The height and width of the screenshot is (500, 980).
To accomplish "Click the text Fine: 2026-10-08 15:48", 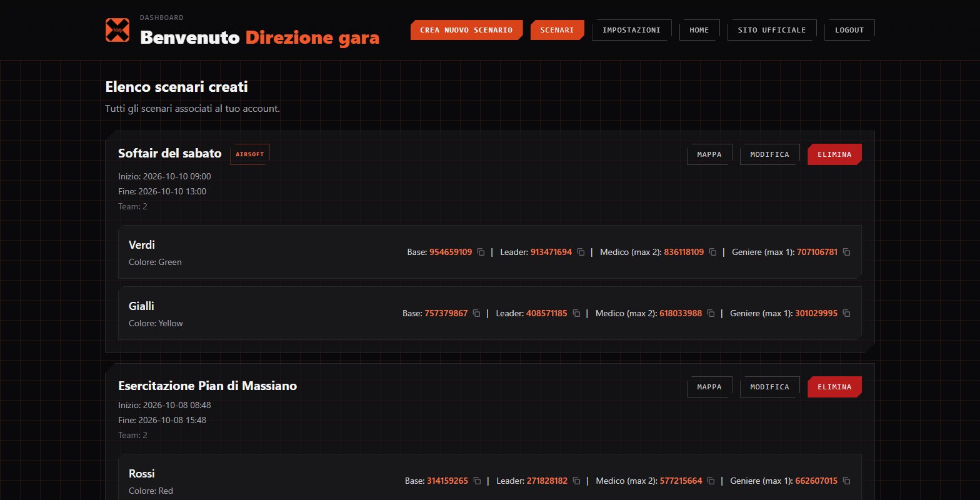I will point(162,420).
